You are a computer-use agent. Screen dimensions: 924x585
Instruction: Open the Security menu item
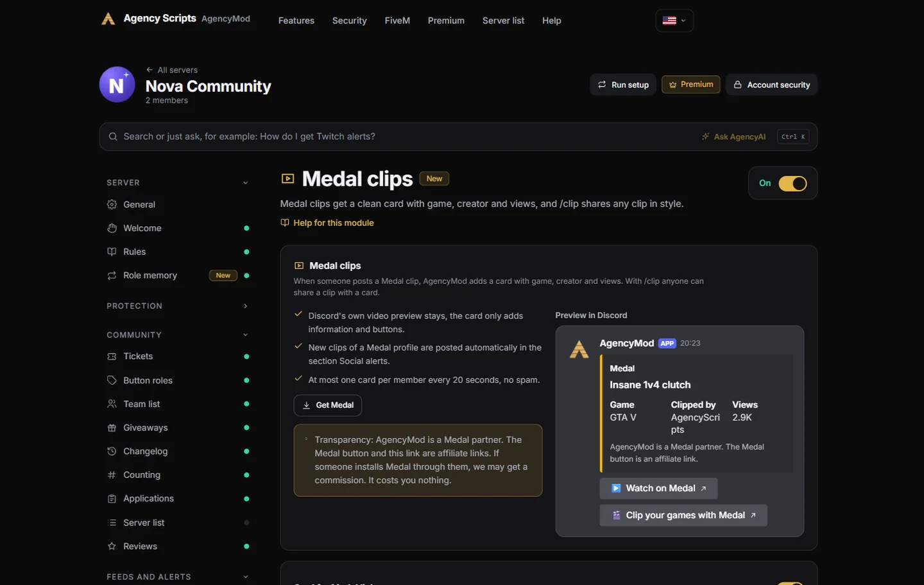[350, 21]
